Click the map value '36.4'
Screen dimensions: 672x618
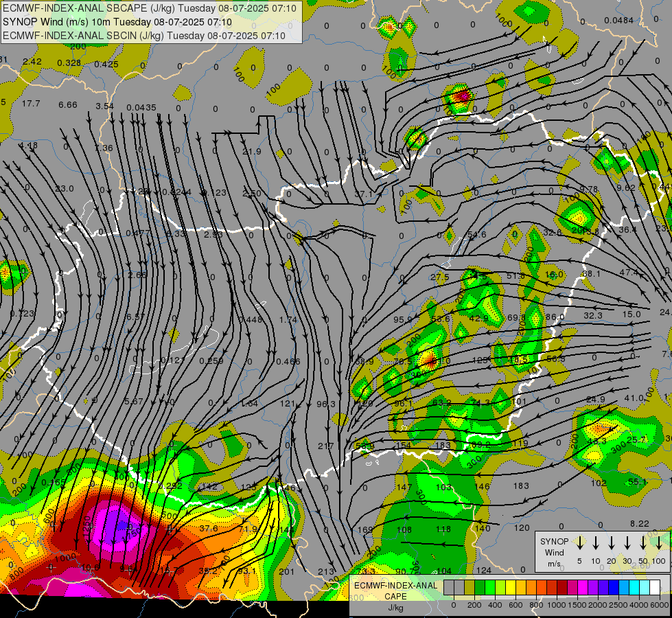628,230
